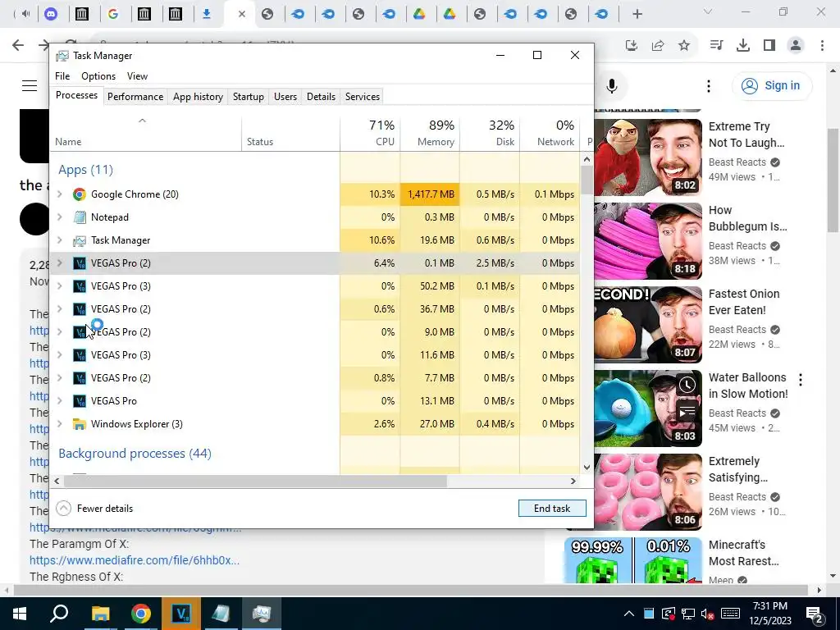The image size is (840, 630).
Task: Click the Task Manager vertical scrollbar down arrow
Action: coord(587,467)
